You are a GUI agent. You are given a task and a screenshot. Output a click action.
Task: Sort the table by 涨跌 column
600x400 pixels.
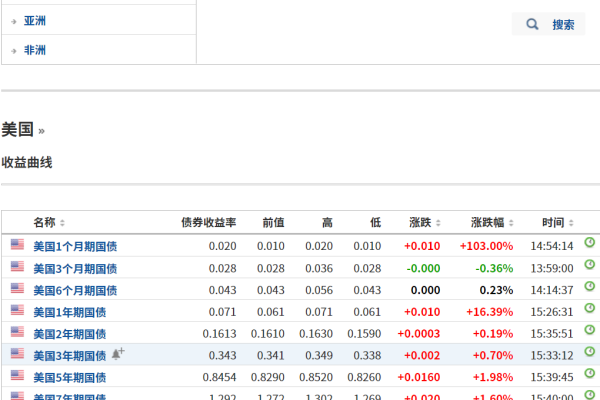click(x=425, y=222)
